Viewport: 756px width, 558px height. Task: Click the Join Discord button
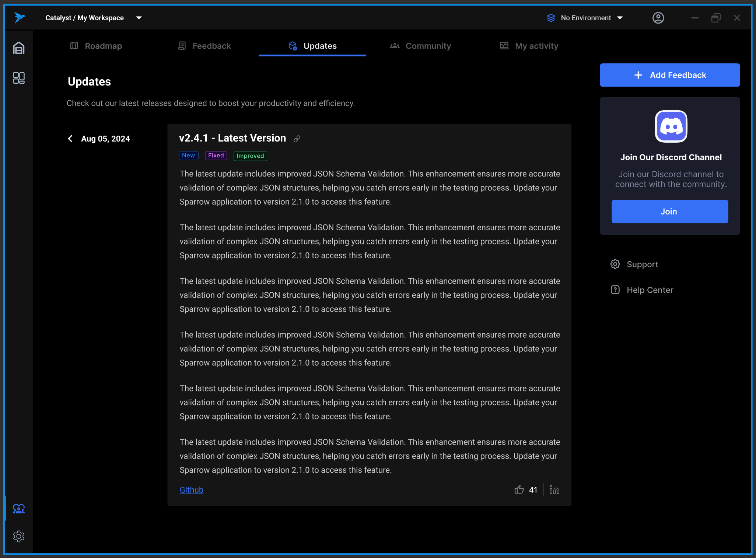click(x=670, y=212)
